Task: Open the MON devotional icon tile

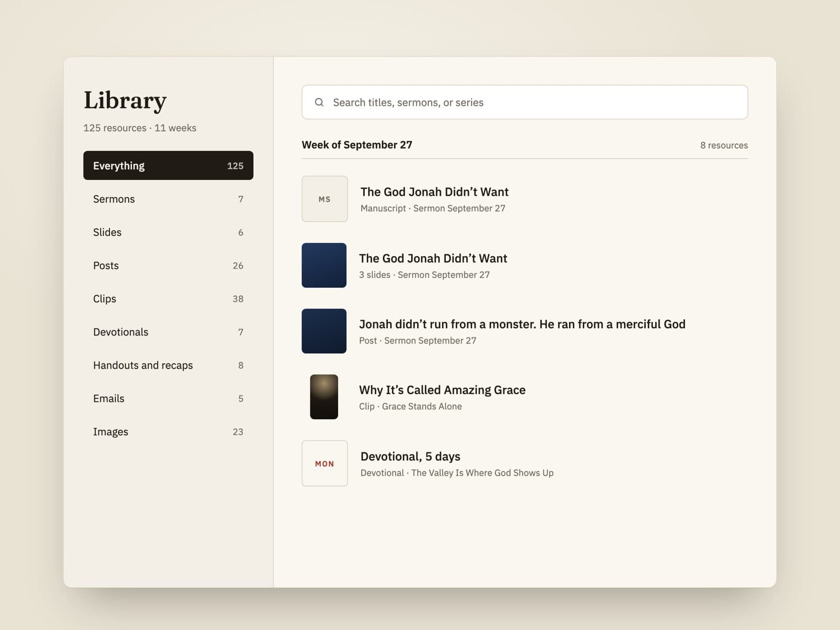Action: [x=324, y=463]
